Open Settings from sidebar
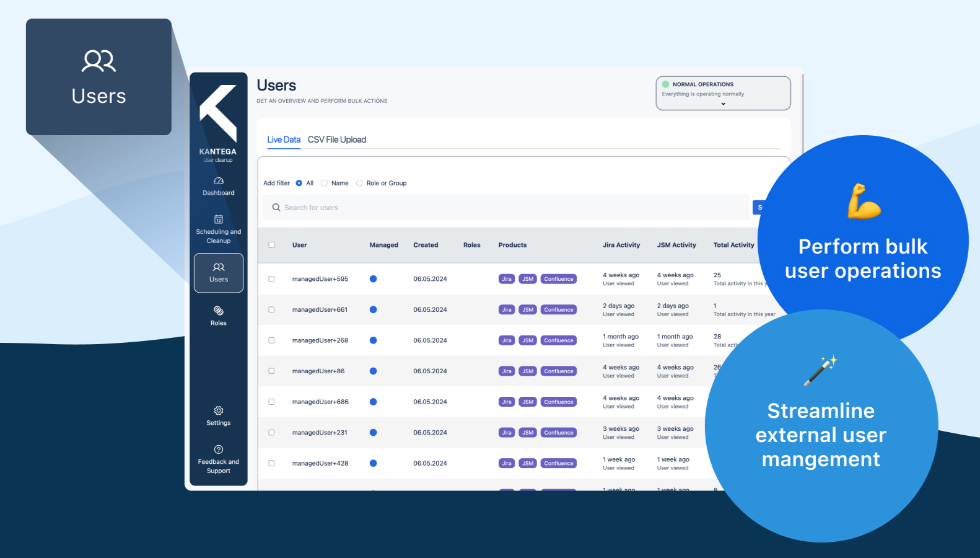The width and height of the screenshot is (980, 558). point(219,416)
